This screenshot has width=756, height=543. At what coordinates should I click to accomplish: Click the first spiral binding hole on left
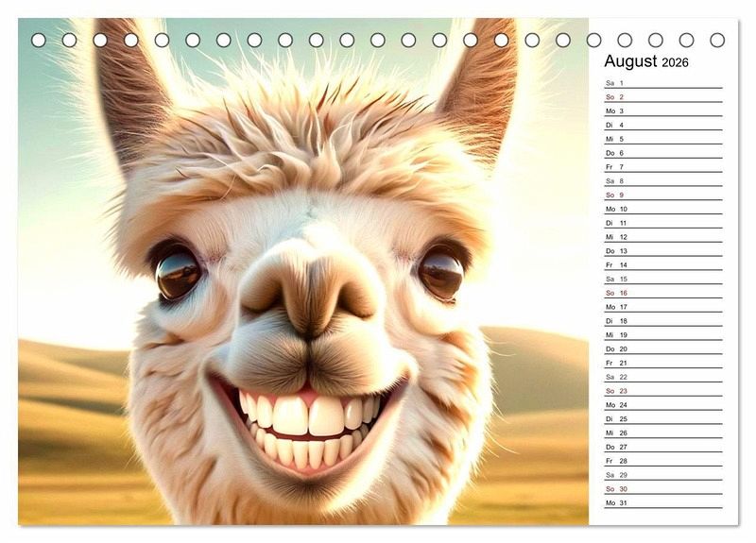(39, 40)
